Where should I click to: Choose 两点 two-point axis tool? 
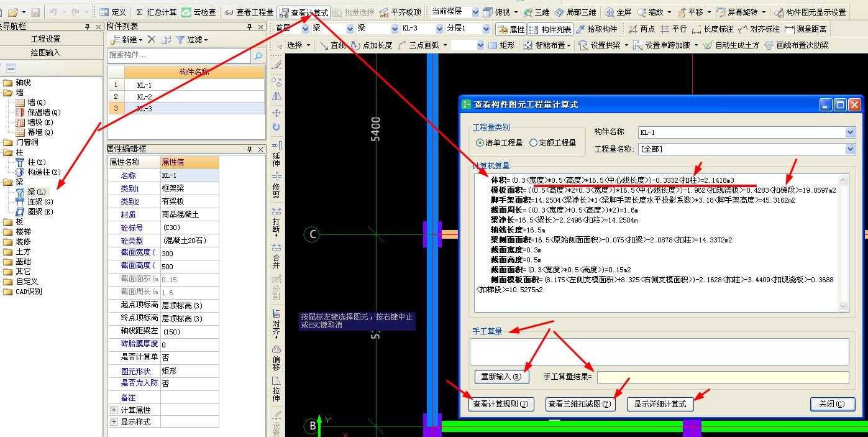tap(642, 29)
